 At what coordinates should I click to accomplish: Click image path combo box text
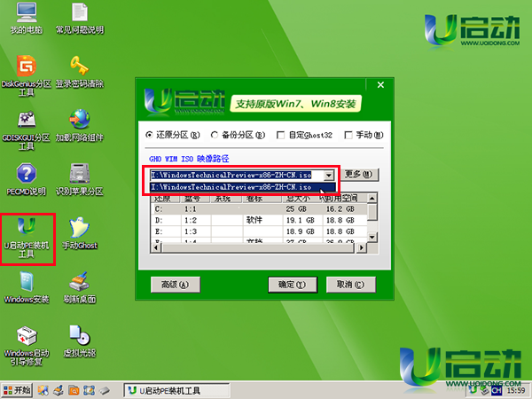coord(231,175)
